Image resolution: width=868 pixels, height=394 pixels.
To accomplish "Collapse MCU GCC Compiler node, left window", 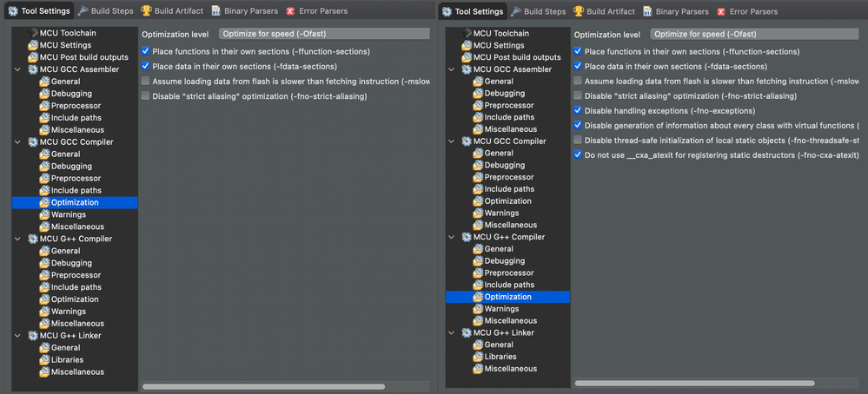I will coord(18,142).
